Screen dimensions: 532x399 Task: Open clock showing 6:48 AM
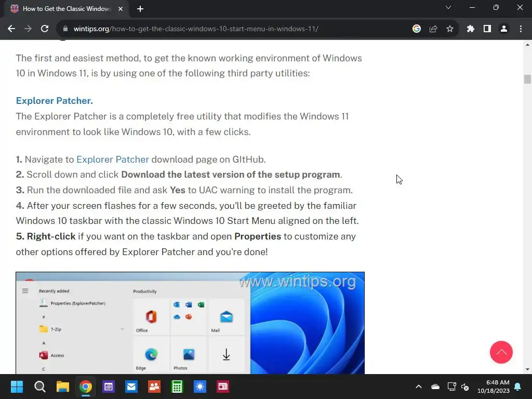pos(494,387)
